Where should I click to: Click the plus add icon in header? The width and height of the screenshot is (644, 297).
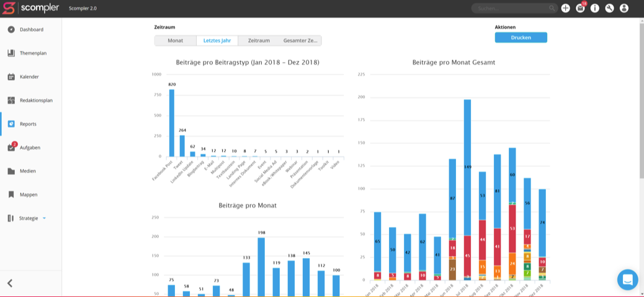(x=566, y=8)
